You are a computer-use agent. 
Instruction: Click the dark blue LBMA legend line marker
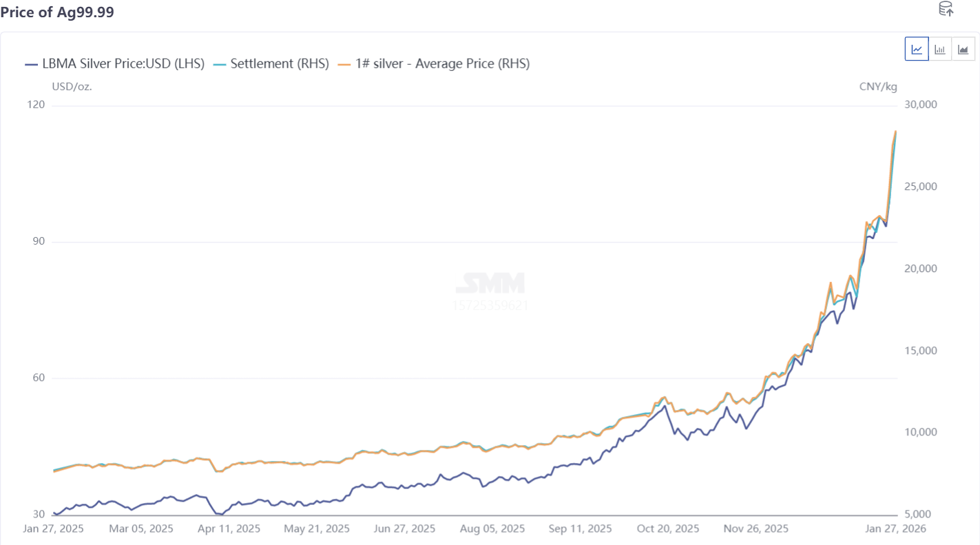tap(31, 64)
